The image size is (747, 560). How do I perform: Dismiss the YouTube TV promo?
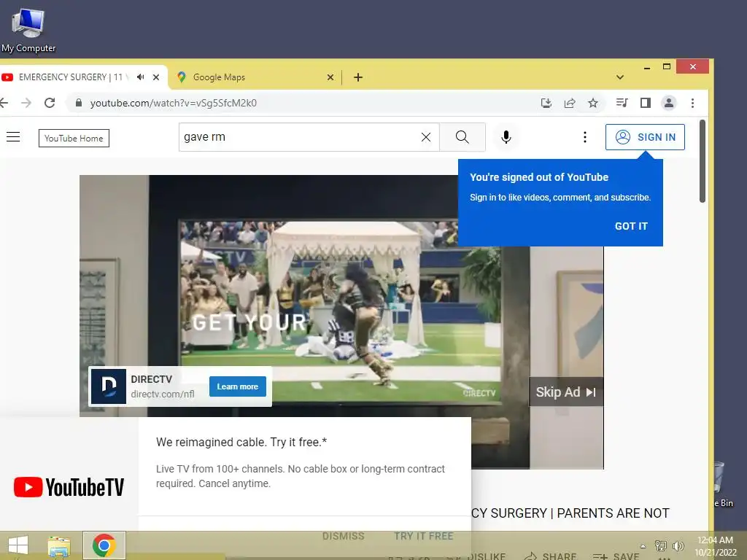[x=343, y=536]
